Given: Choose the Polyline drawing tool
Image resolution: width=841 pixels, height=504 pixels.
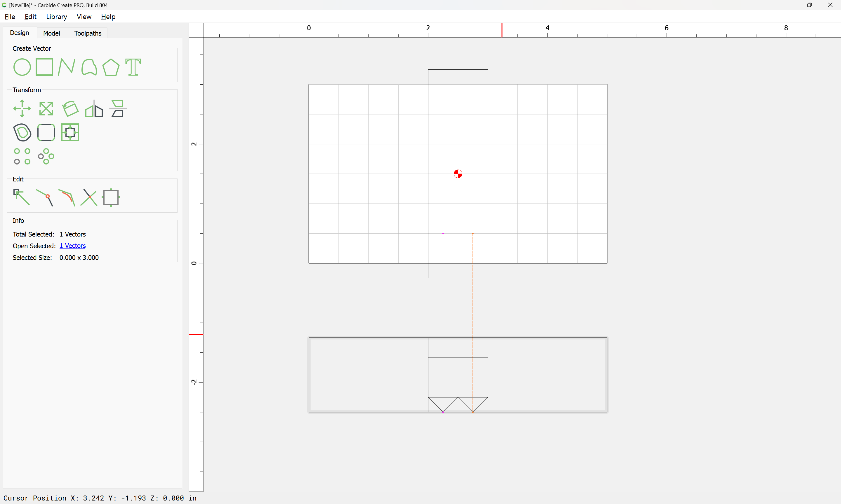Looking at the screenshot, I should click(x=66, y=67).
